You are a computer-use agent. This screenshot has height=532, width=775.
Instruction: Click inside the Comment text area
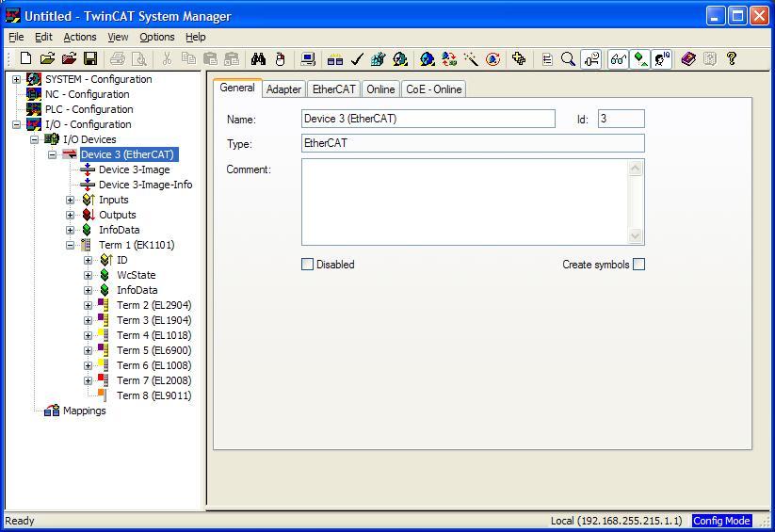464,202
